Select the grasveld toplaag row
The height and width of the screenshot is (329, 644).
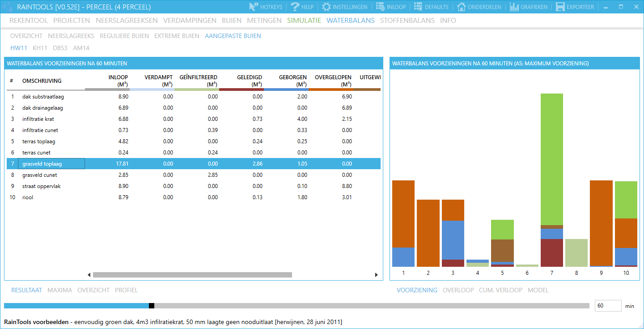click(193, 164)
